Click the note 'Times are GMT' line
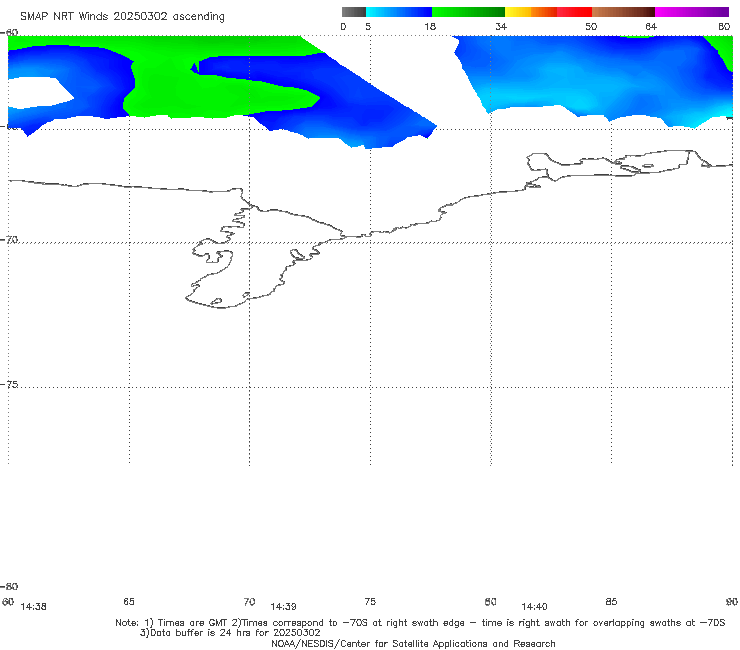 click(x=420, y=623)
